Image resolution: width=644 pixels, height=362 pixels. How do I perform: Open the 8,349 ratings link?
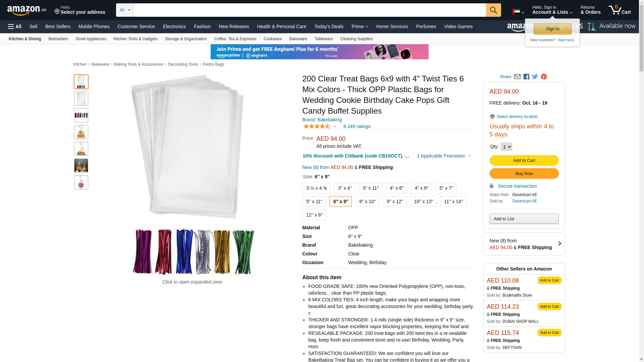[357, 126]
